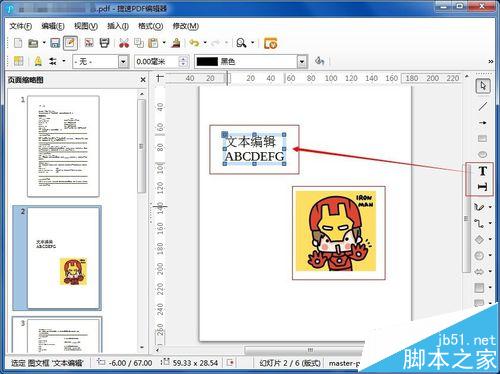Open zoom options dropdown arrow
Viewport: 500px width, 374px height.
tap(252, 43)
